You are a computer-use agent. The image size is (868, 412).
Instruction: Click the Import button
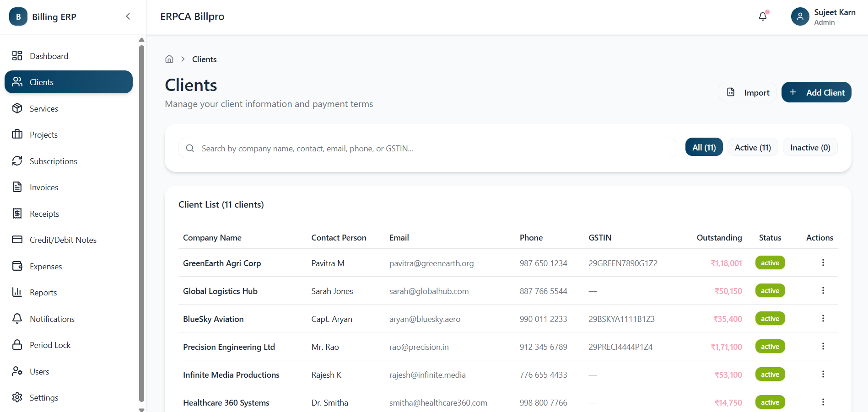tap(748, 92)
